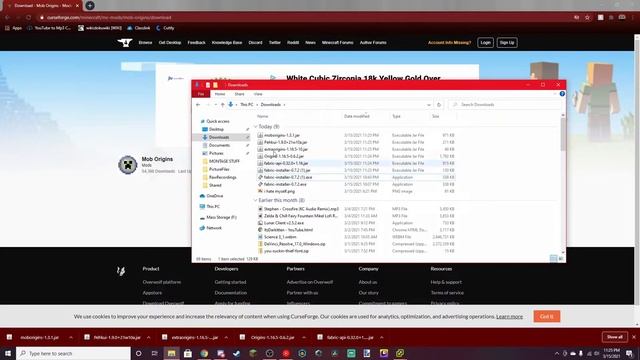Select moborigins jar file in Explorer list
Screen dimensions: 640x360
click(x=356, y=135)
